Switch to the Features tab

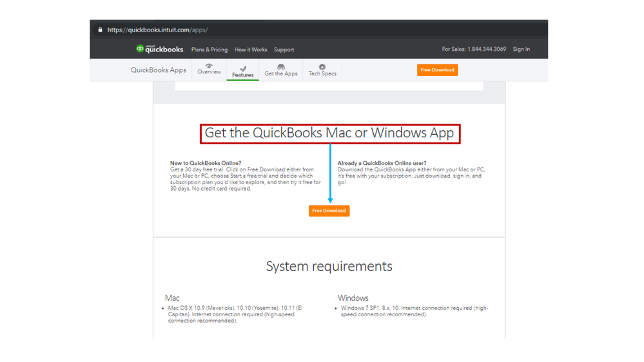tap(243, 70)
